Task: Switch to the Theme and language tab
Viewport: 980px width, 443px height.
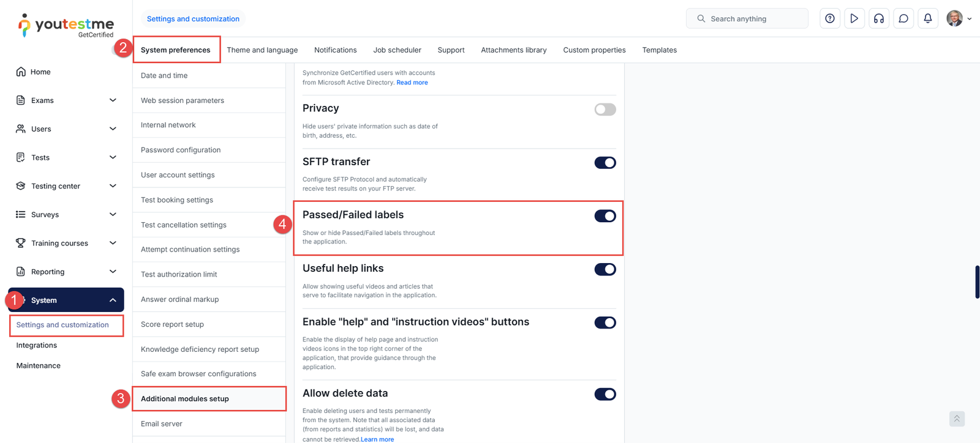Action: click(x=262, y=50)
